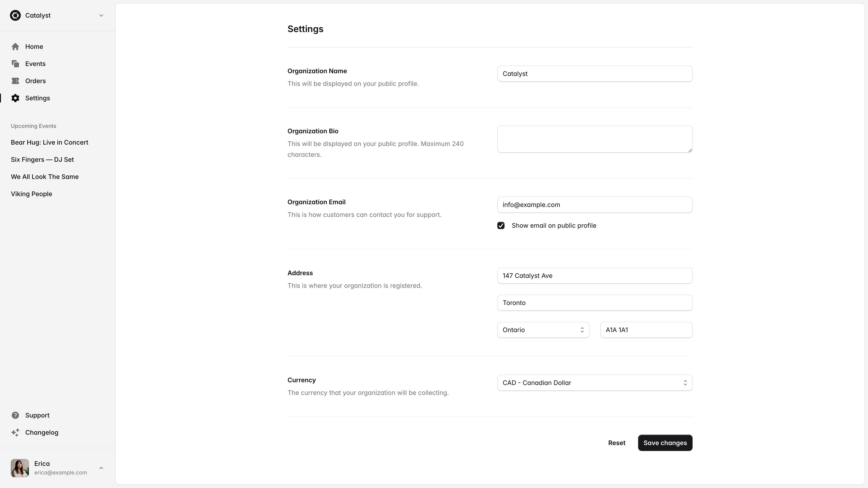Click the Home house icon
Screen dimensions: 868x488
coord(15,47)
